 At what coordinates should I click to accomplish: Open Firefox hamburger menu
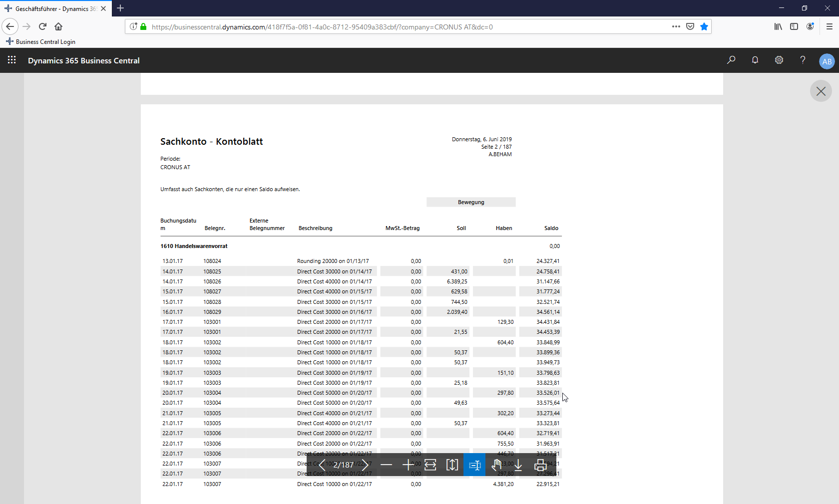pyautogui.click(x=829, y=27)
